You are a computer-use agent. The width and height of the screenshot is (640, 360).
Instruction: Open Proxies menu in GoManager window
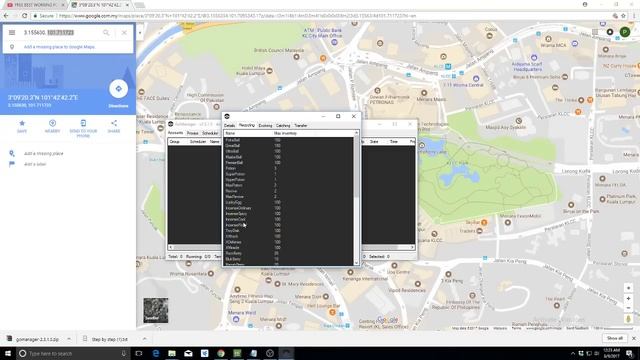[193, 133]
